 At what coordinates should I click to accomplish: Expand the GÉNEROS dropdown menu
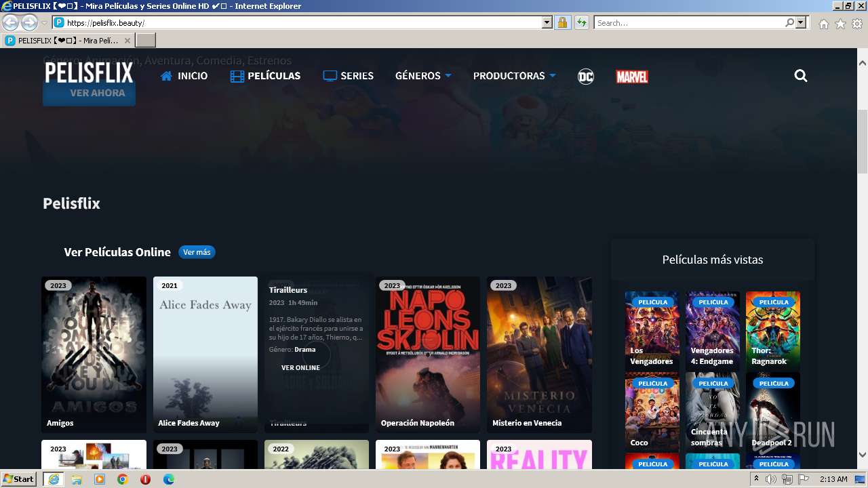click(423, 76)
